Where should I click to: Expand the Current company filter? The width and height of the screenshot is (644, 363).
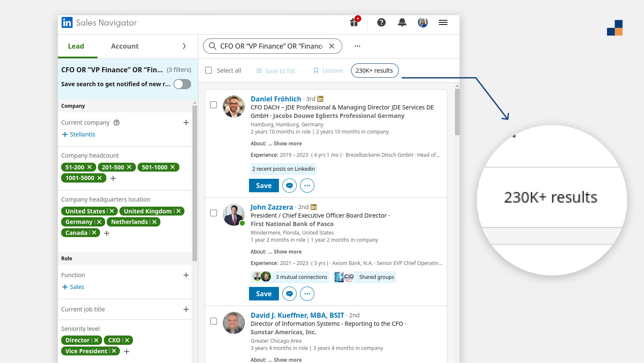[186, 123]
